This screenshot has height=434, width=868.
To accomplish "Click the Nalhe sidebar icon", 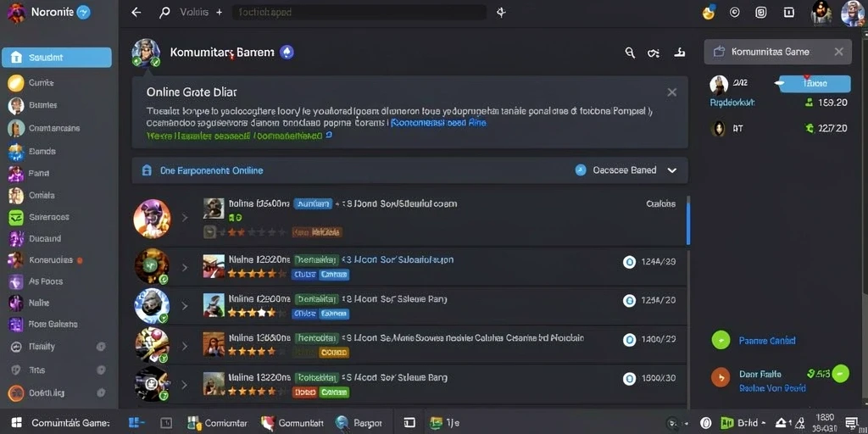I will (15, 303).
